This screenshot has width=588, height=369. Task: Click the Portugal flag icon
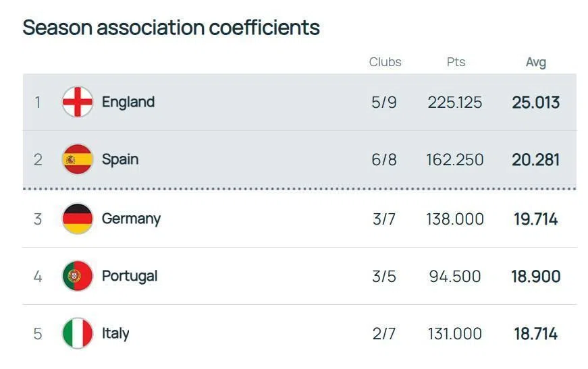[78, 276]
